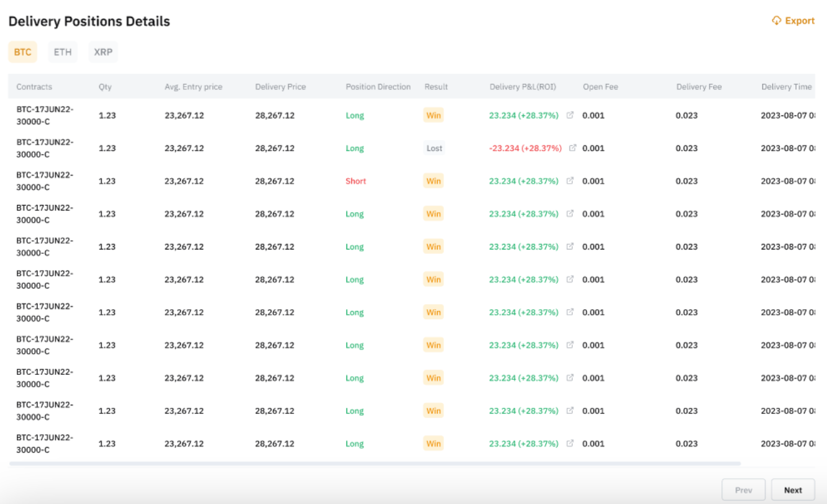This screenshot has width=827, height=504.
Task: Switch to the ETH tab
Action: (63, 52)
